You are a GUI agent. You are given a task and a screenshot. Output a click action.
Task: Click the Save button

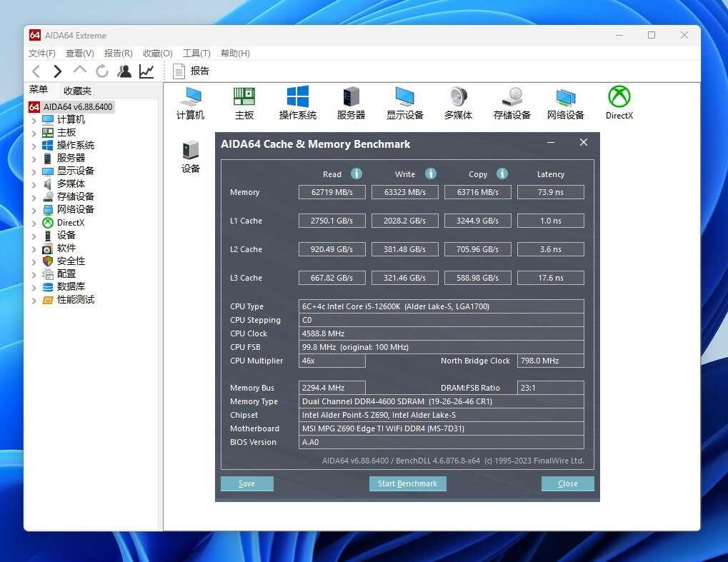pyautogui.click(x=246, y=483)
